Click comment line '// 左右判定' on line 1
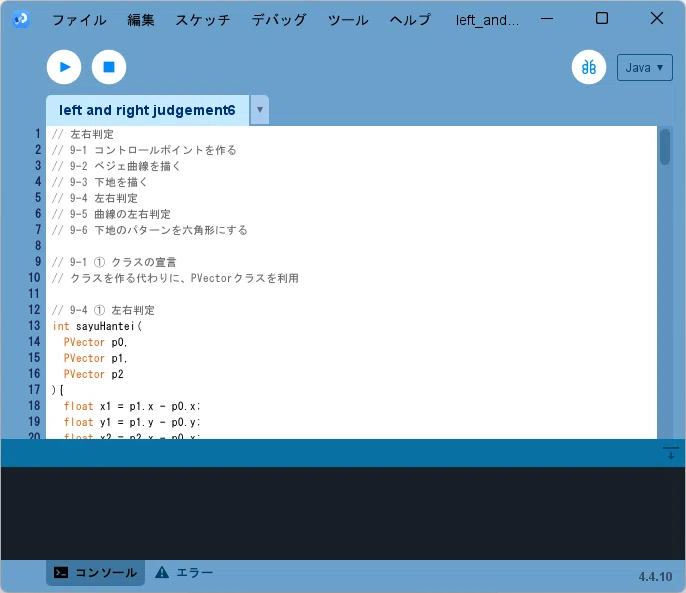 coord(83,134)
